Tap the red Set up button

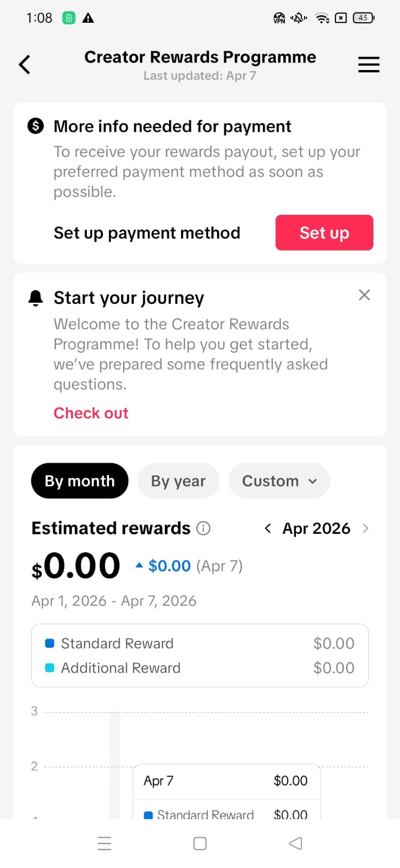(324, 233)
